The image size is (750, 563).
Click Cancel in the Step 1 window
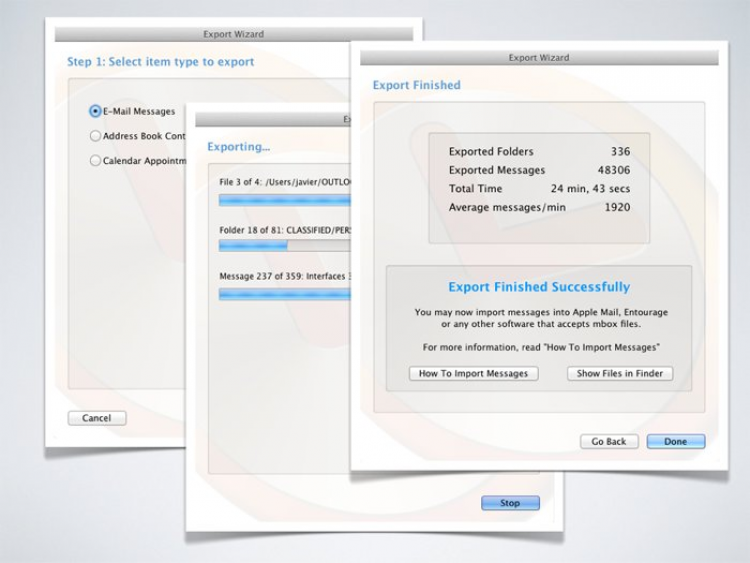coord(97,418)
